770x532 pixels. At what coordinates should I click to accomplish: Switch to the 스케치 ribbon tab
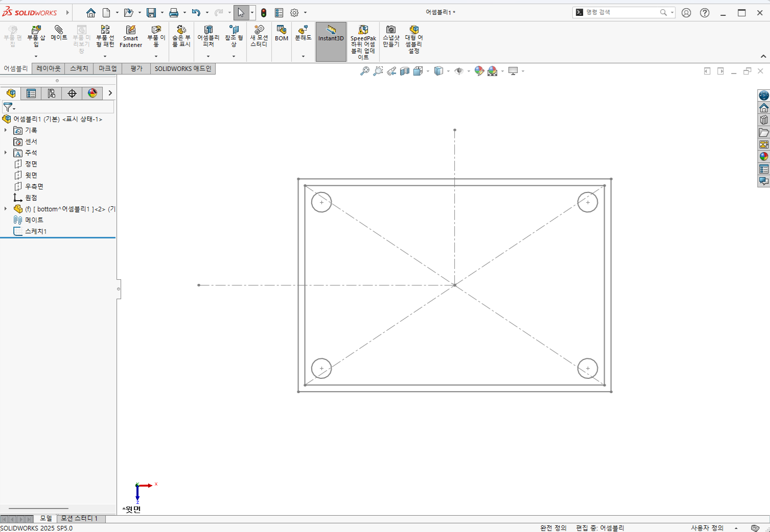[79, 68]
